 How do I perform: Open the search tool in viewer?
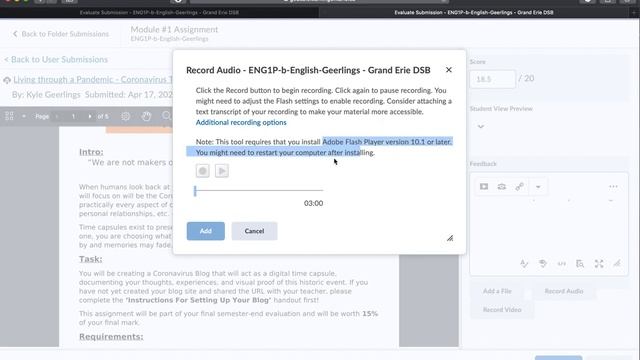[166, 116]
